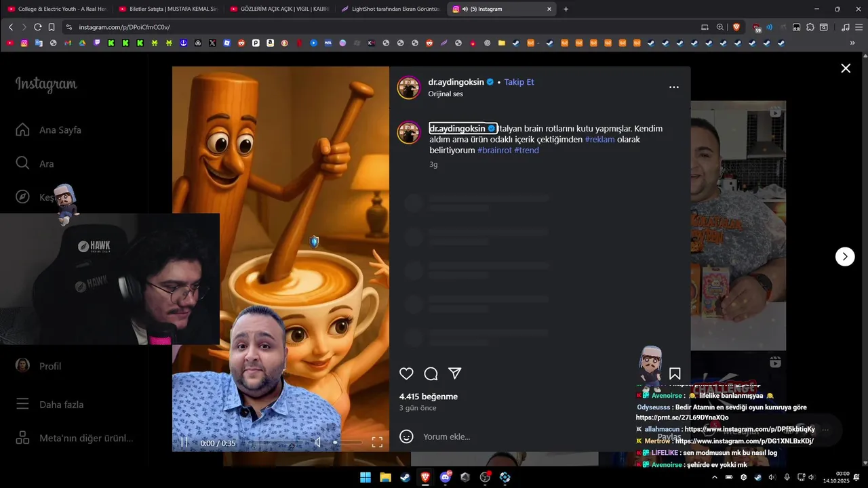Open the Brave Shields lion icon
This screenshot has height=488, width=868.
pos(736,27)
